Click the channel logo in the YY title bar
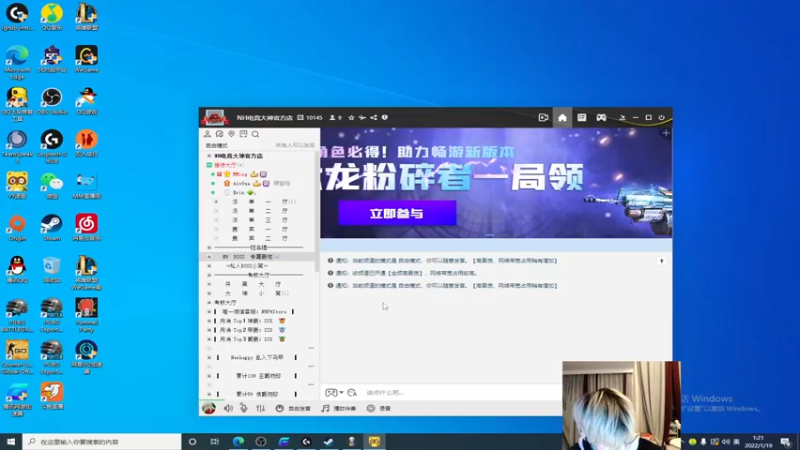800x450 pixels. click(214, 117)
